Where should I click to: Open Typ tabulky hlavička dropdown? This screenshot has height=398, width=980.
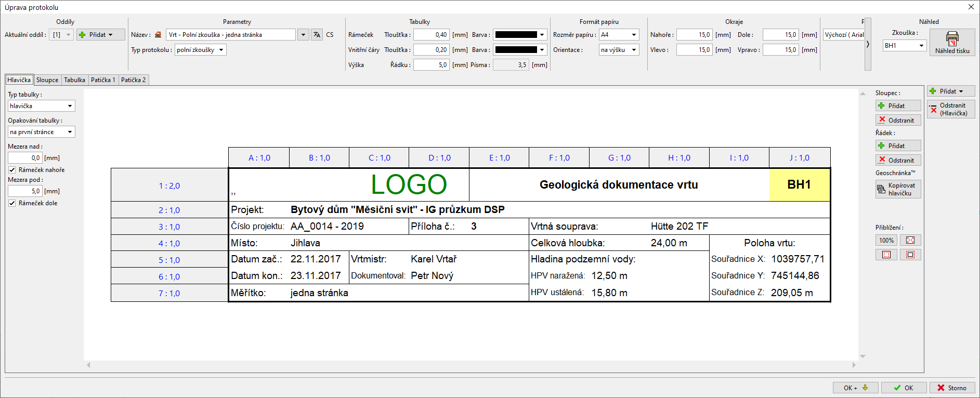[42, 106]
